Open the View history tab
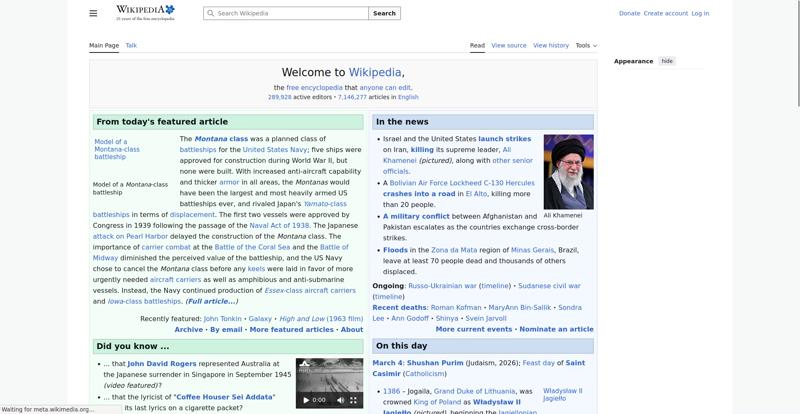Viewport: 800px width, 414px height. tap(551, 45)
